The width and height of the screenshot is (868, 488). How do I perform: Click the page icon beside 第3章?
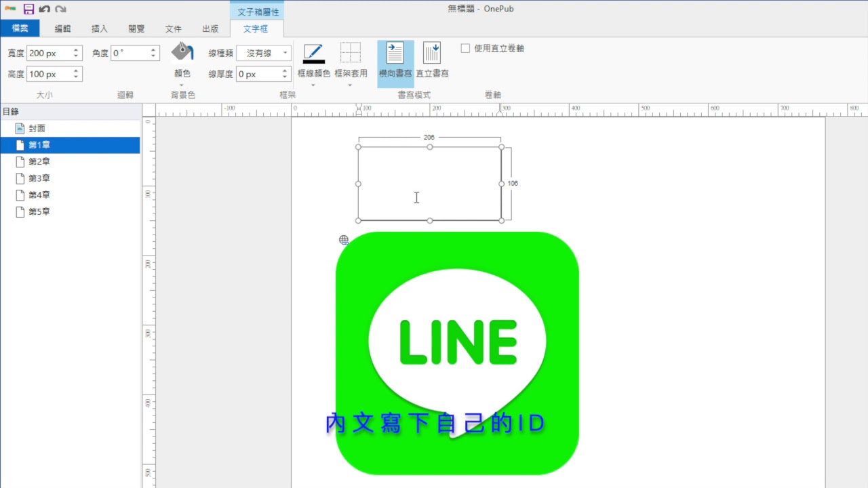click(20, 178)
